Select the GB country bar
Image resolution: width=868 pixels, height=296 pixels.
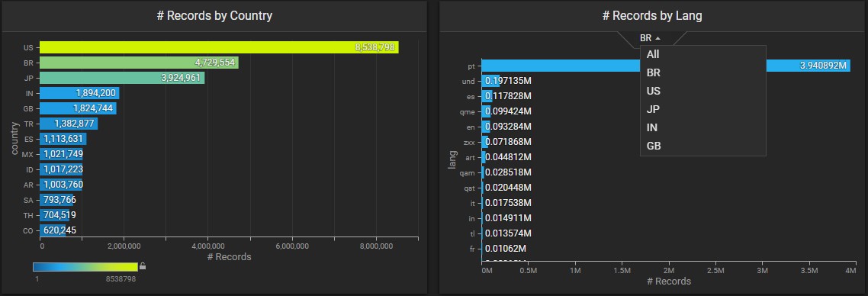[x=78, y=108]
